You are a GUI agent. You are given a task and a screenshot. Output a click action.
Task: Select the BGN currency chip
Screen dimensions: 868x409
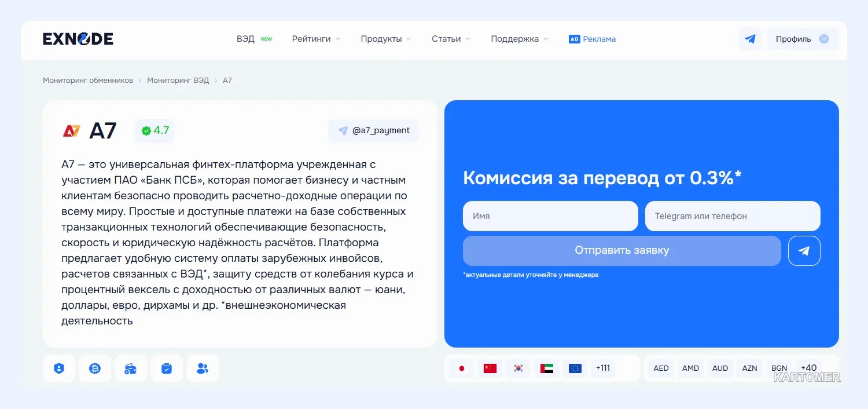[x=779, y=368]
